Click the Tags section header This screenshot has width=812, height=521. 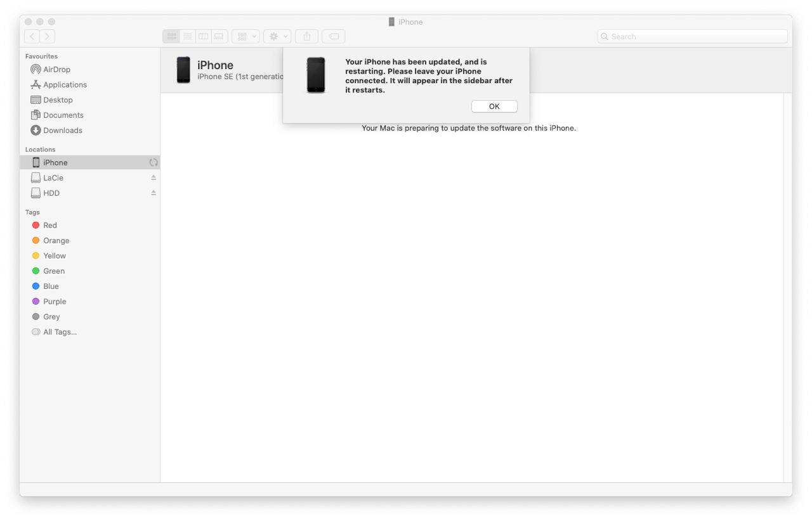click(32, 212)
